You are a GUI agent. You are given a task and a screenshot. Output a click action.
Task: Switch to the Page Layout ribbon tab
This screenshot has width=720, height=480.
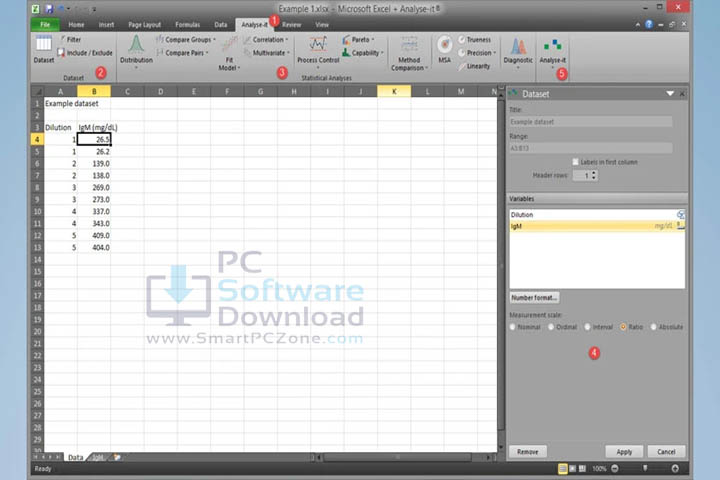click(145, 25)
